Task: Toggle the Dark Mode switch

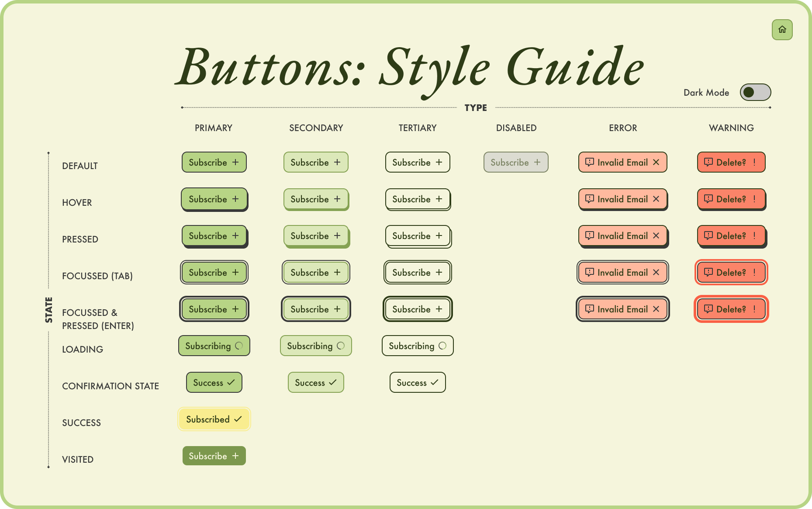Action: coord(755,92)
